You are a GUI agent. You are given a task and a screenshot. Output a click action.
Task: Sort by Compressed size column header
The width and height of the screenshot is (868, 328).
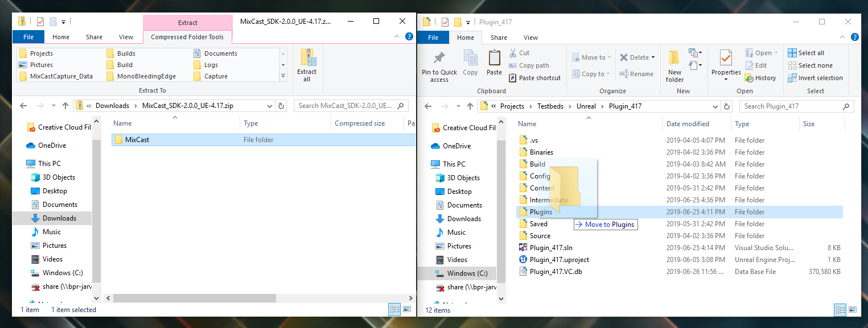point(360,123)
